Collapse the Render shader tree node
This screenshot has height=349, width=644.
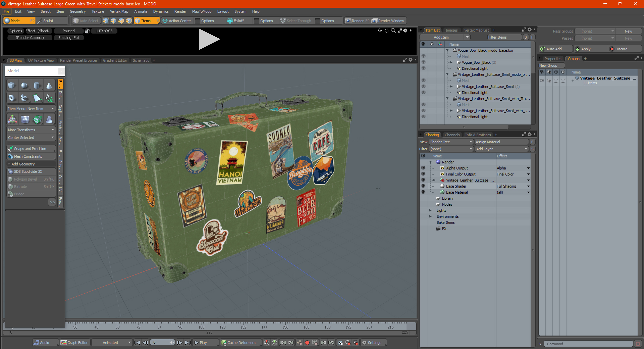point(430,162)
